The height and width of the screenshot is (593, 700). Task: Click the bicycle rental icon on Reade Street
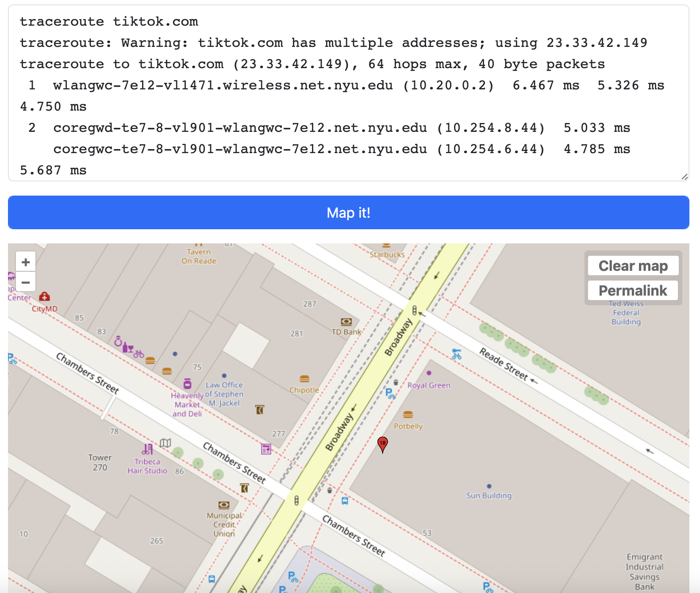pyautogui.click(x=457, y=354)
